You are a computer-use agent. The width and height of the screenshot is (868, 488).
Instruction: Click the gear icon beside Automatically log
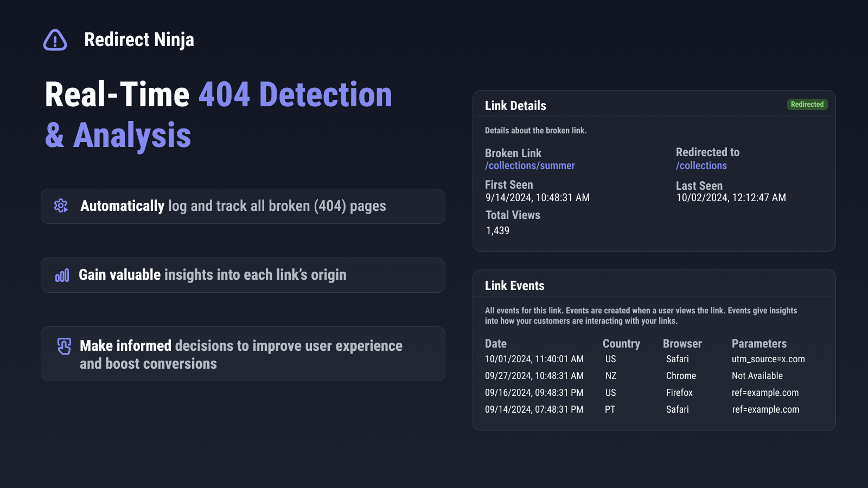point(61,206)
